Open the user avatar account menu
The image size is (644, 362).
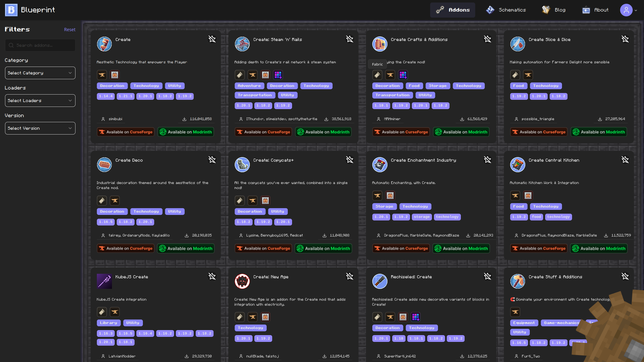[628, 10]
